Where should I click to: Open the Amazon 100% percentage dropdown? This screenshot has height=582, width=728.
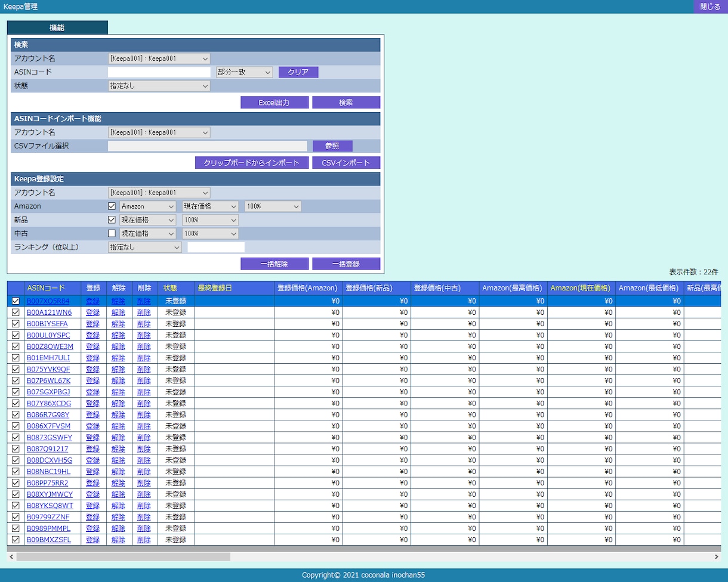273,206
